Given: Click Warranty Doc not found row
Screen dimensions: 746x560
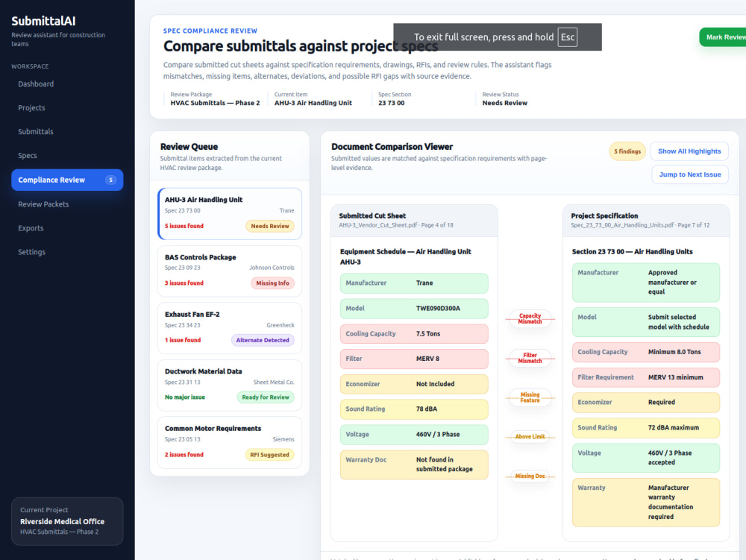Looking at the screenshot, I should point(414,465).
